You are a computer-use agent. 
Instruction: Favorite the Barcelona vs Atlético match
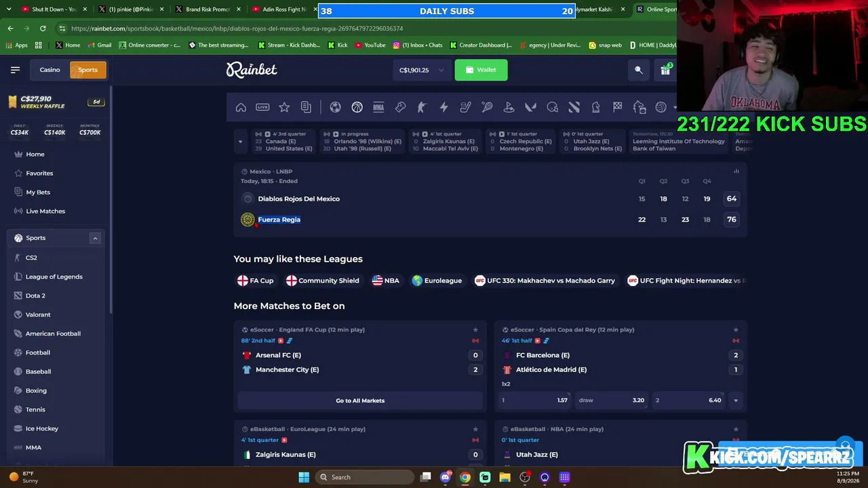pos(736,330)
